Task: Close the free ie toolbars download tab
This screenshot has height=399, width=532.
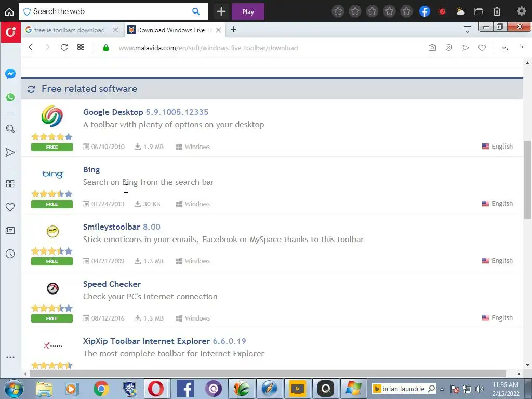Action: pos(115,30)
